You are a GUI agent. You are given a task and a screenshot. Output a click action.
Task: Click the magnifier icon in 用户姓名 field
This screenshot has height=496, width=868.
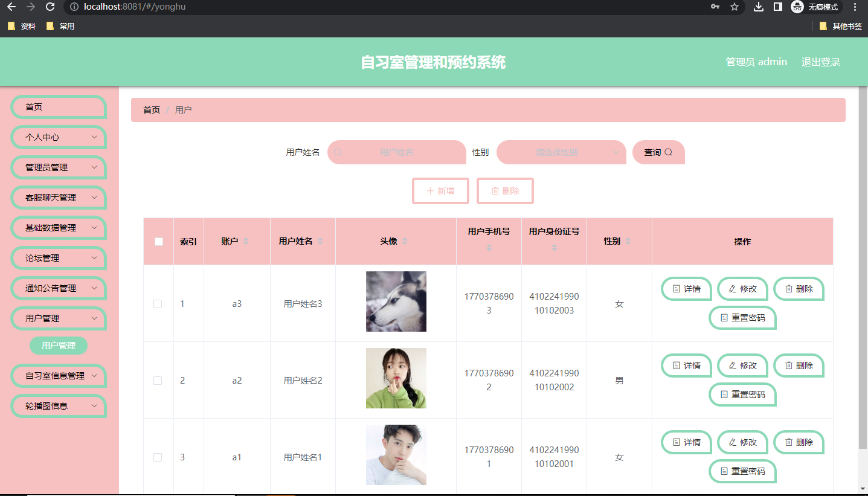[x=338, y=152]
